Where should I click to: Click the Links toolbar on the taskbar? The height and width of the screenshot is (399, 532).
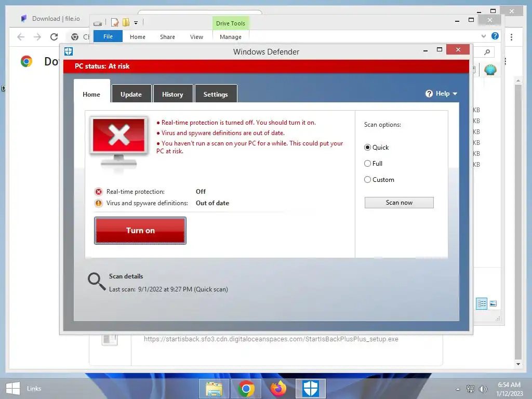34,389
